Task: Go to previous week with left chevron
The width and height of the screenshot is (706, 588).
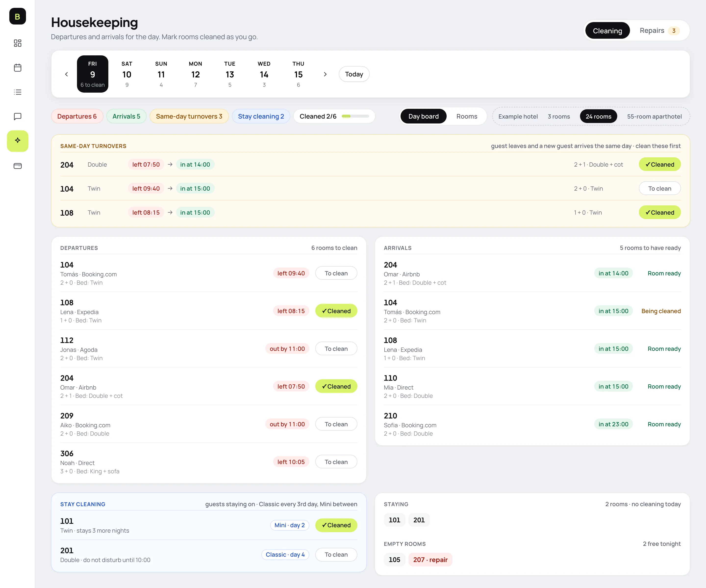Action: click(x=67, y=74)
